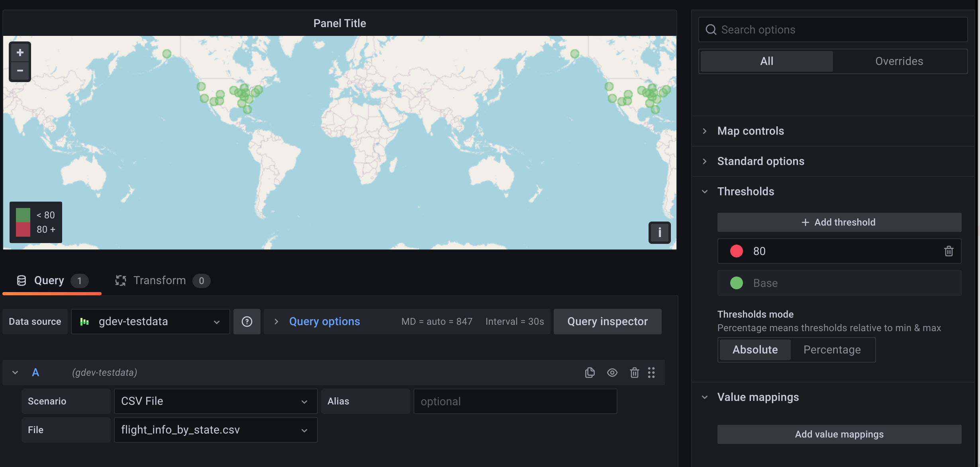The width and height of the screenshot is (980, 467).
Task: Open the Overrides tab
Action: pos(899,61)
